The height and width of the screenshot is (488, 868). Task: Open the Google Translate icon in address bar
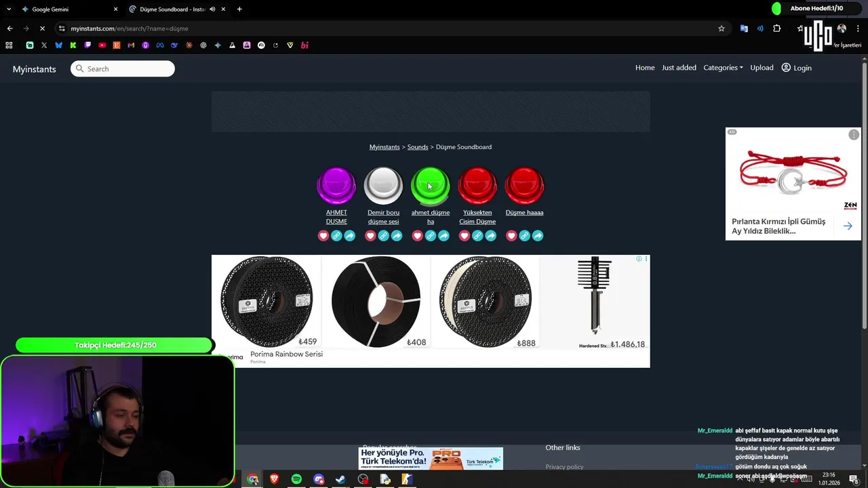(x=744, y=28)
